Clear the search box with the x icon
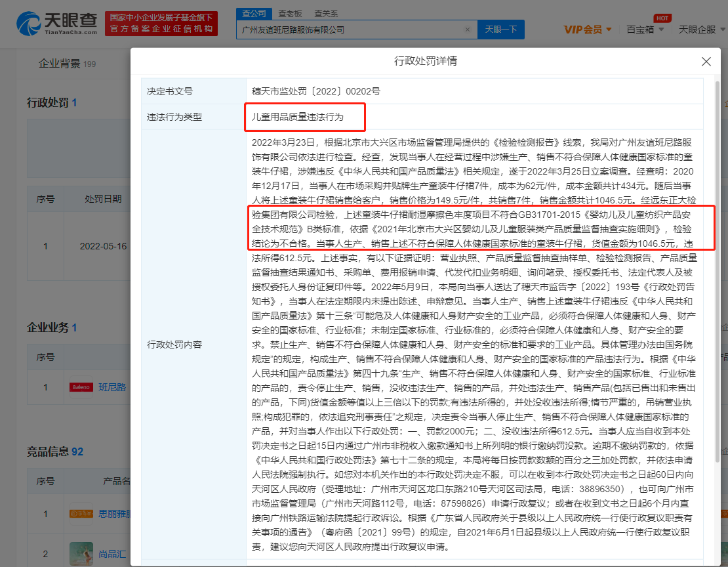This screenshot has width=728, height=567. [467, 30]
